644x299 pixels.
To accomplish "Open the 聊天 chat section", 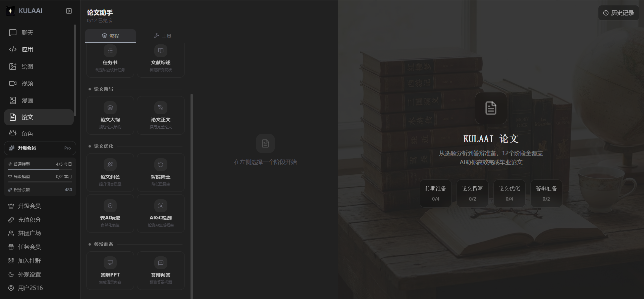I will [x=39, y=33].
